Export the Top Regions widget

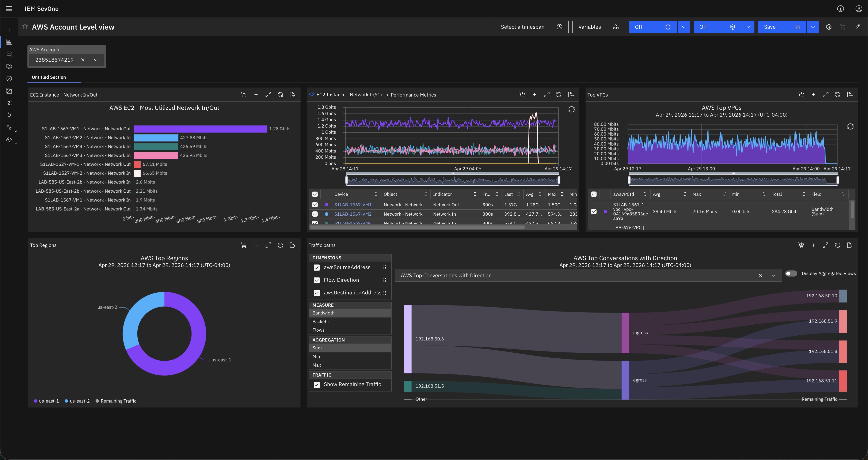pos(292,245)
